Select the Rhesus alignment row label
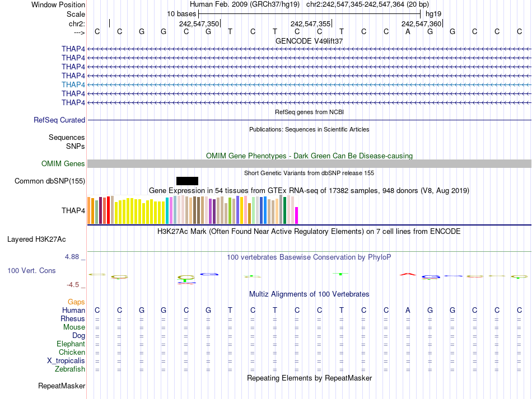The width and height of the screenshot is (532, 399). [73, 318]
